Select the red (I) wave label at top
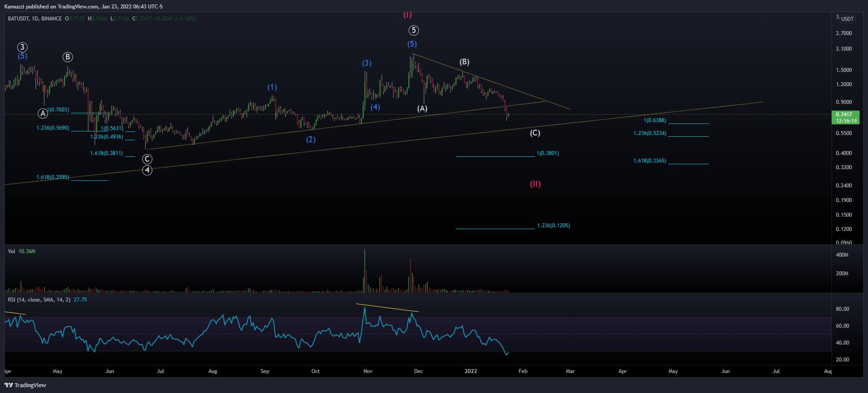 407,15
